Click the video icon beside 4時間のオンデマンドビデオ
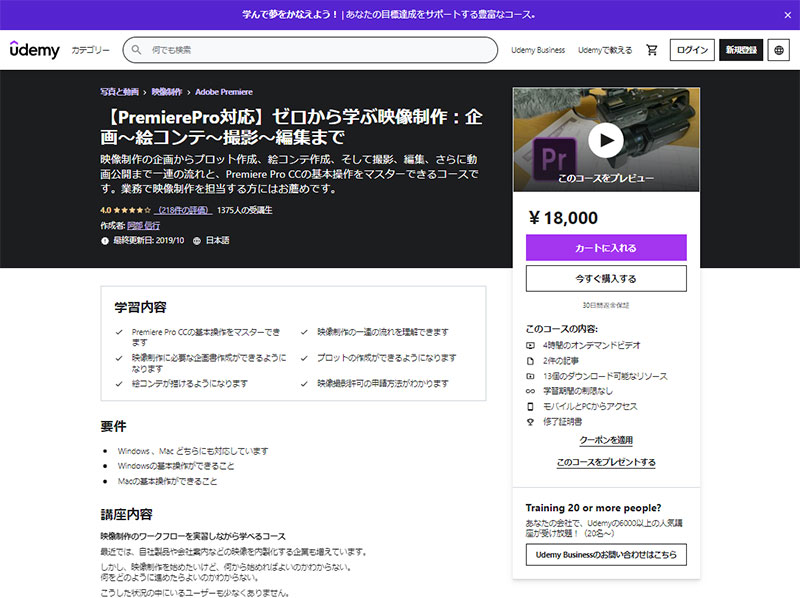 click(x=531, y=345)
